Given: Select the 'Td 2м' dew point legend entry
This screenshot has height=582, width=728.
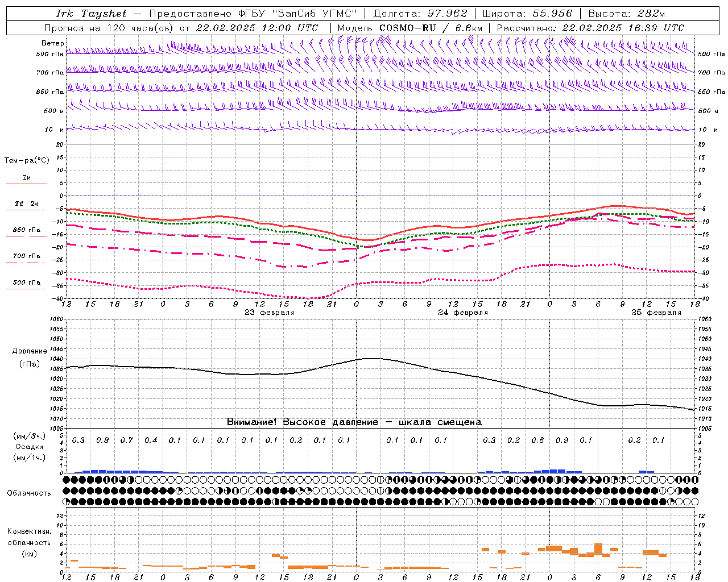Looking at the screenshot, I should (27, 203).
